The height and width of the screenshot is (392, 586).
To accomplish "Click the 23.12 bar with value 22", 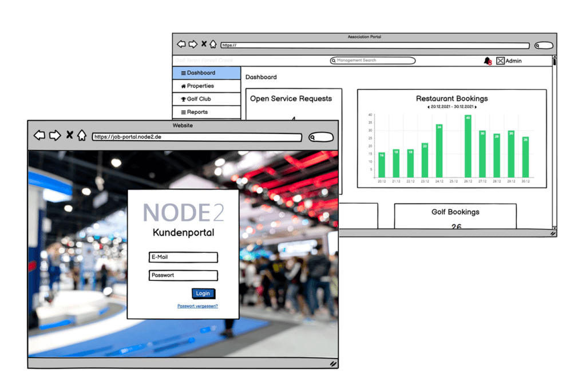I will pos(425,160).
